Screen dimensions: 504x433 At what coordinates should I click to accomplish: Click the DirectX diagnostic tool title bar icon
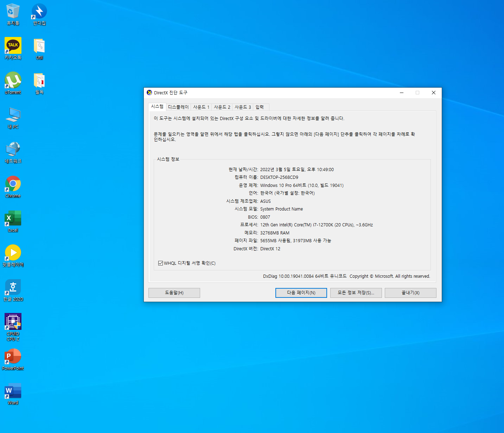coord(149,93)
